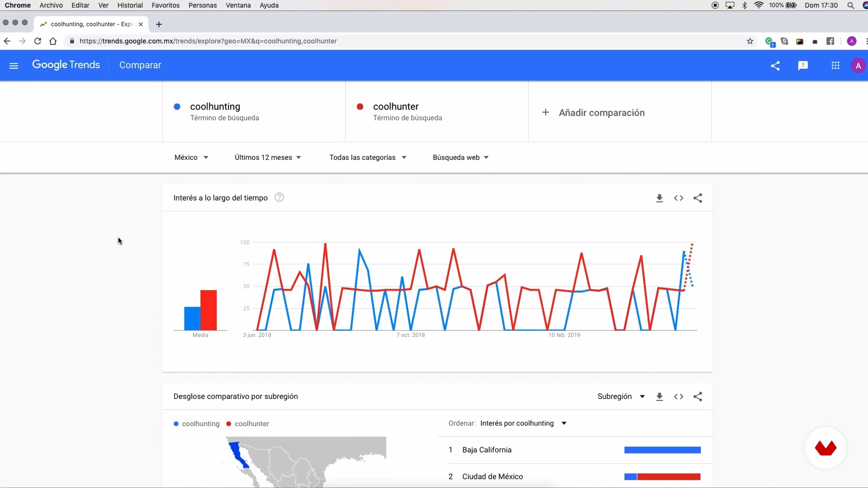This screenshot has height=488, width=868.
Task: Download the subregion breakdown data
Action: tap(660, 396)
